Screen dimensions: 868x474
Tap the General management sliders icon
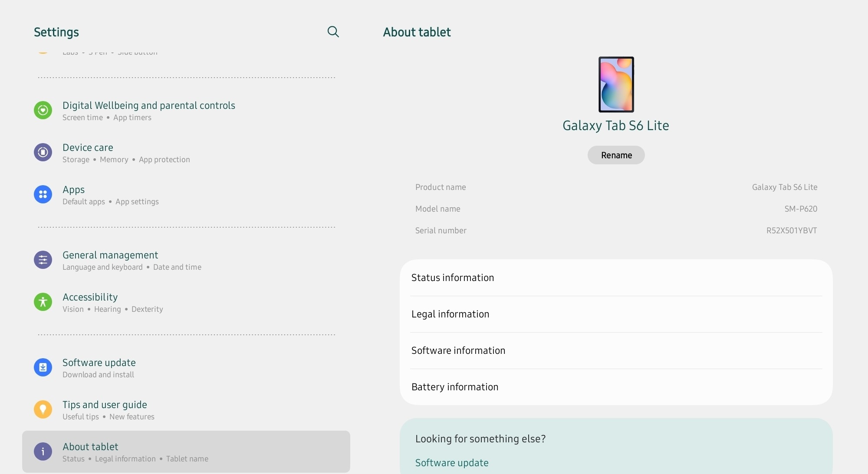[x=43, y=260]
